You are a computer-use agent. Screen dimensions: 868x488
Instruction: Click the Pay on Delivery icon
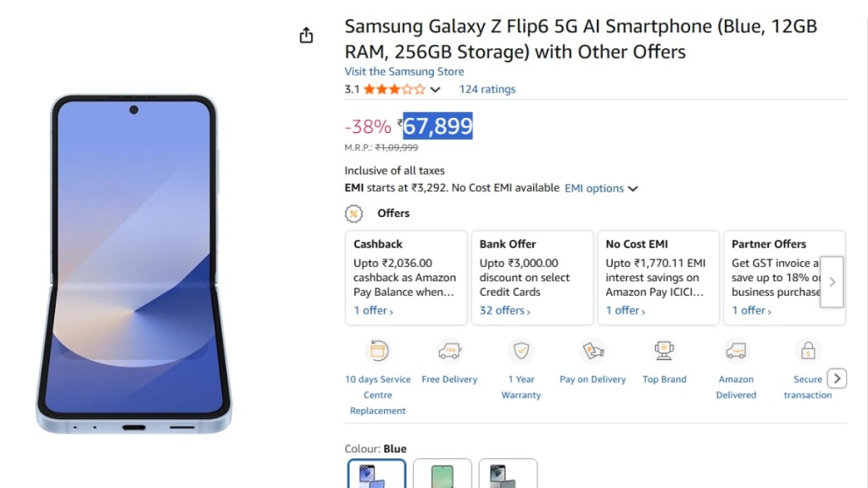tap(593, 350)
